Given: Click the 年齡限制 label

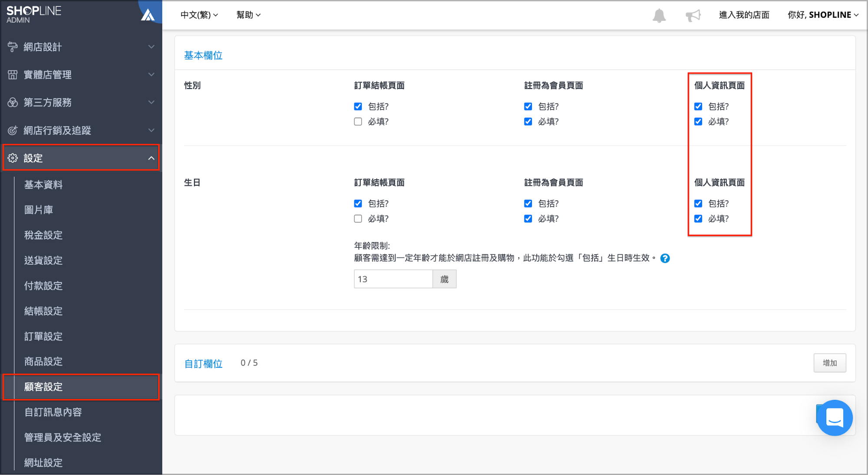Looking at the screenshot, I should click(372, 246).
